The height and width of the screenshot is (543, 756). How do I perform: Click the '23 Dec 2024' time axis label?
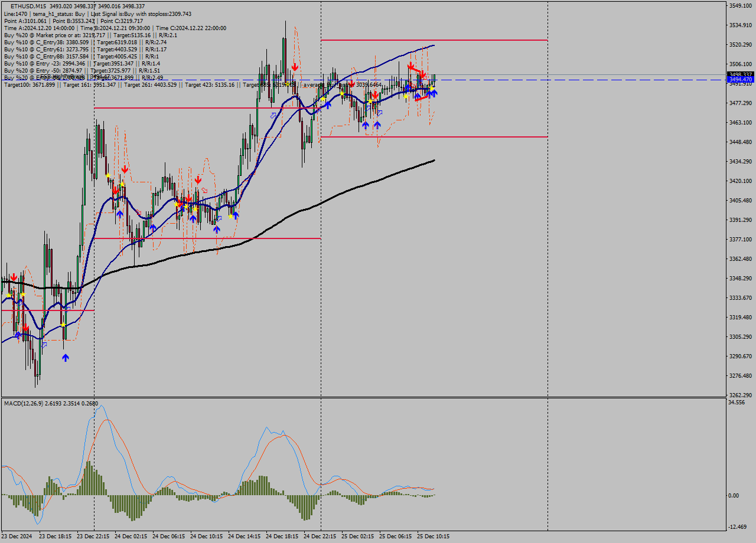point(17,537)
